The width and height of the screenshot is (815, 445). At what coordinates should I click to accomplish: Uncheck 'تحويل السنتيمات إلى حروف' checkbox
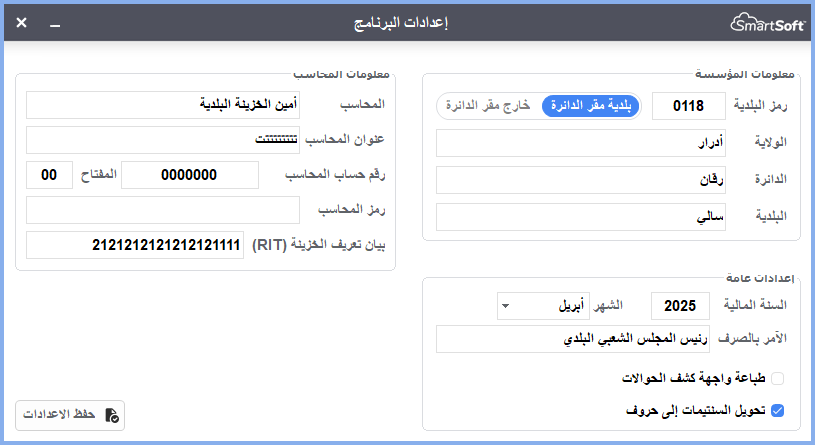pos(777,410)
